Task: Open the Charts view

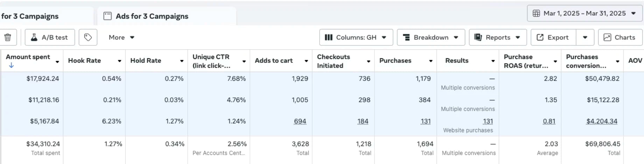Action: (620, 37)
